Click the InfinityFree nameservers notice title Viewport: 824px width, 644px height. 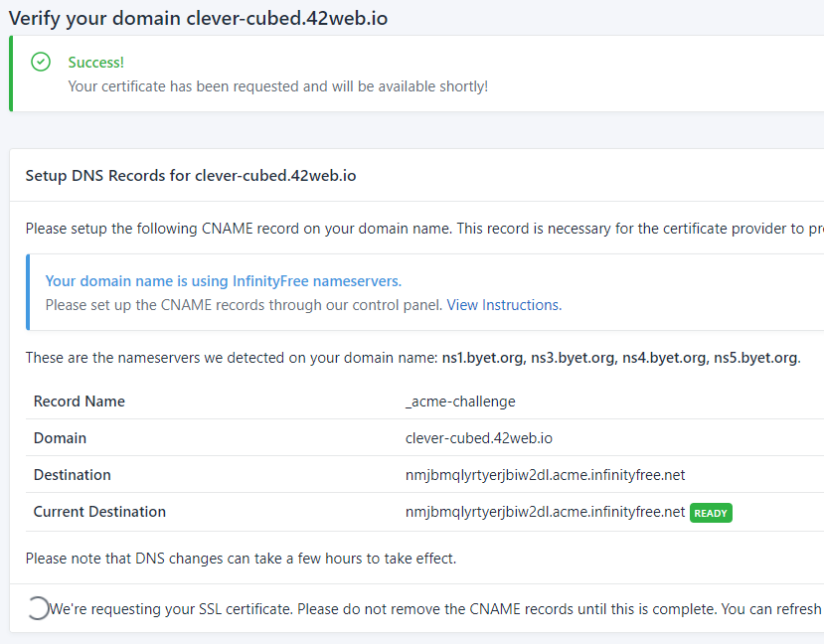click(x=224, y=281)
